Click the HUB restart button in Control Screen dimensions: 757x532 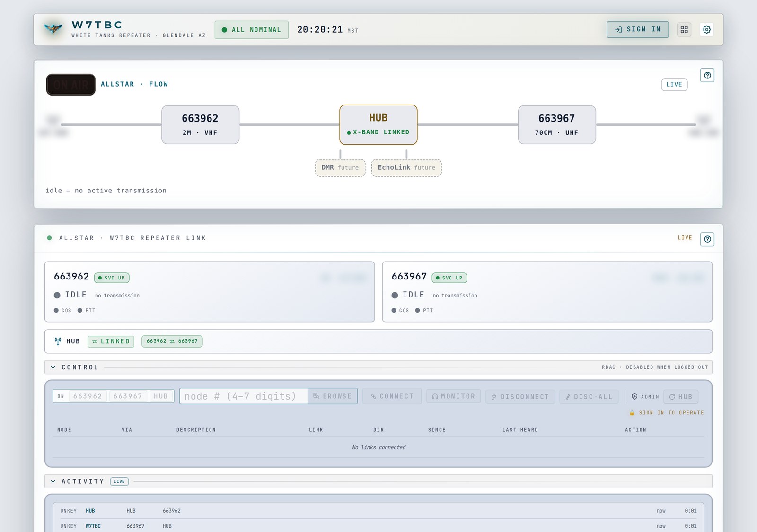681,397
